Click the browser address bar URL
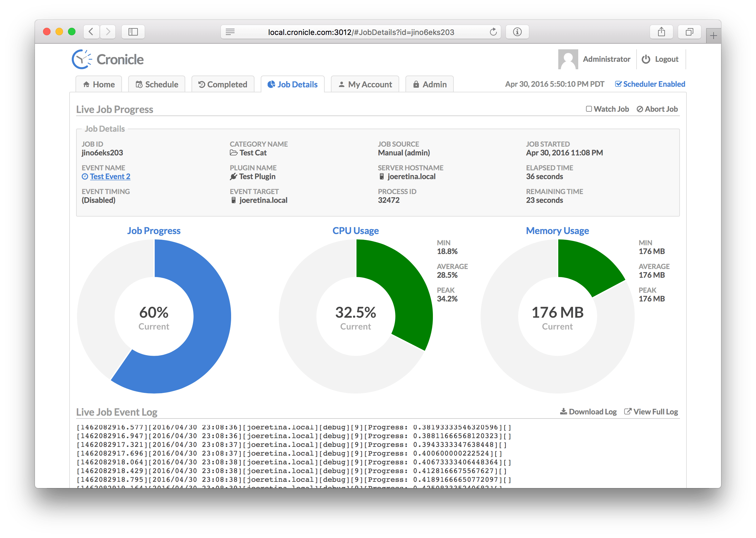This screenshot has width=756, height=538. coord(361,32)
